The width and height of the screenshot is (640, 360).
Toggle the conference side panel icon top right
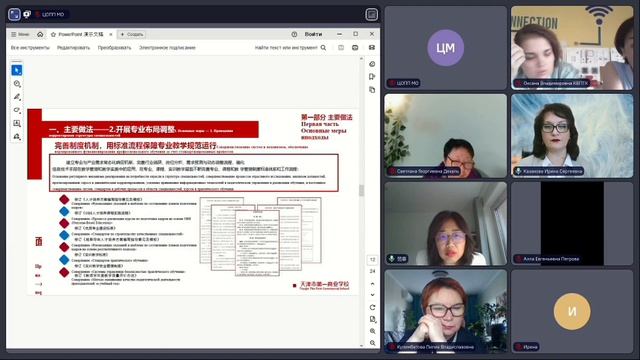tap(371, 15)
